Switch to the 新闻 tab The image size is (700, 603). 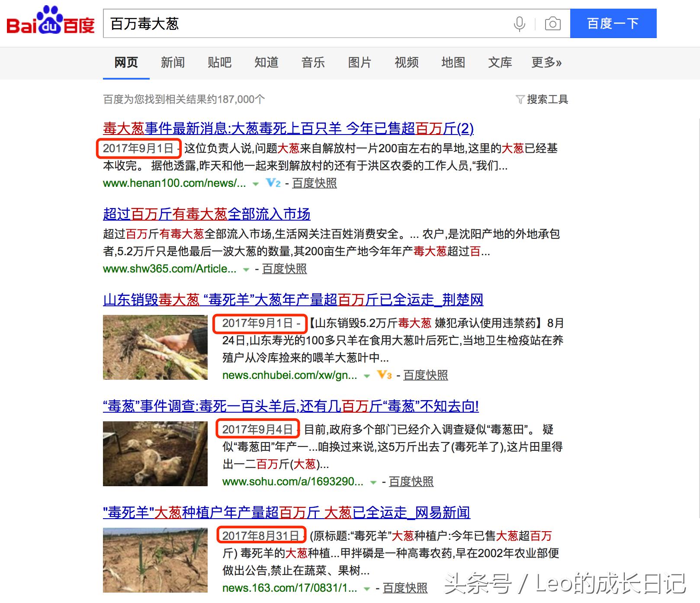173,63
